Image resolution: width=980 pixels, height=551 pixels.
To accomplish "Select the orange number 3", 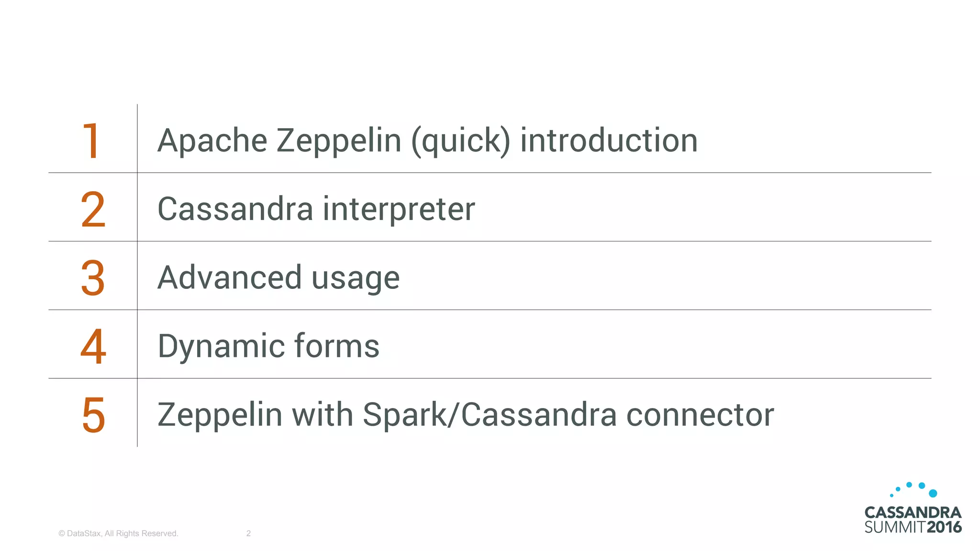I will click(93, 278).
